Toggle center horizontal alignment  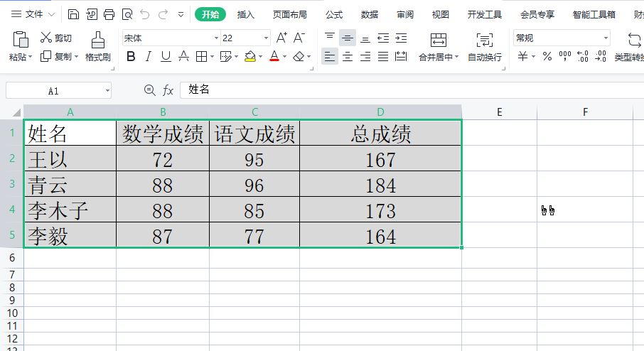(x=348, y=56)
